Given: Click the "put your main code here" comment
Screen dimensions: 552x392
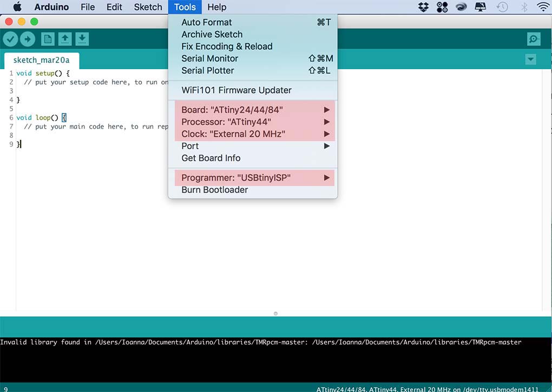Looking at the screenshot, I should point(96,127).
